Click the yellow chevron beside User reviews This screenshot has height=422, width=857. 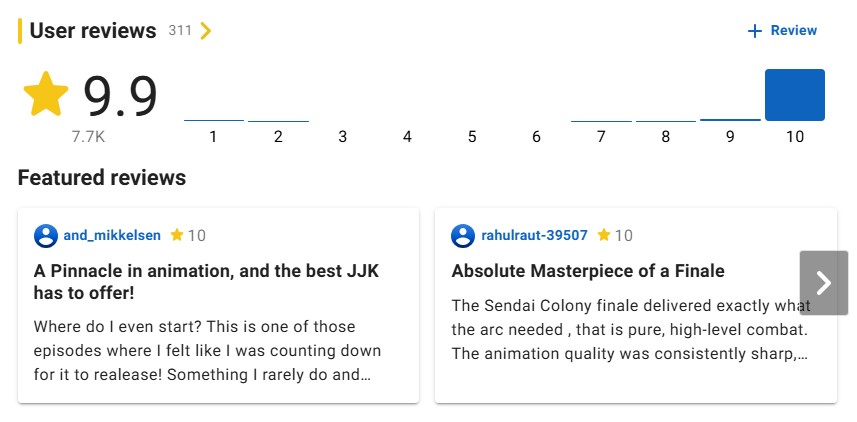click(x=206, y=31)
